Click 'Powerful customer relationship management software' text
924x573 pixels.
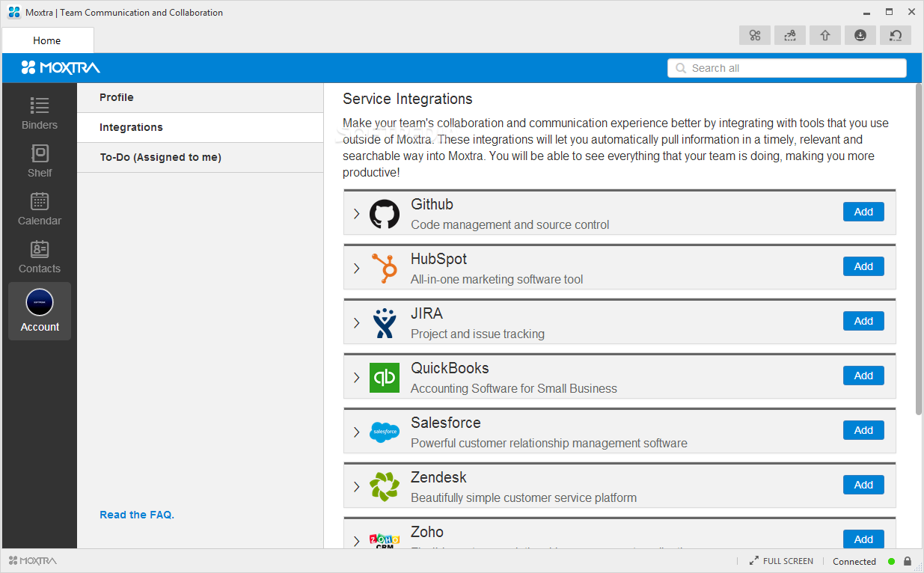point(549,443)
